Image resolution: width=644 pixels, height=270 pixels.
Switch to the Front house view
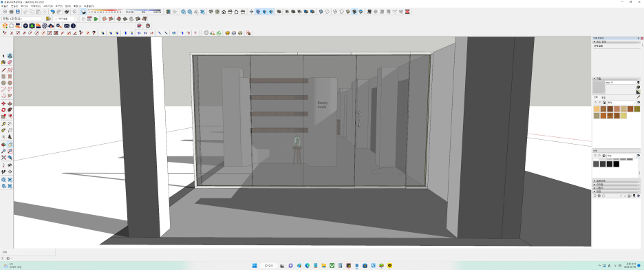tap(224, 12)
